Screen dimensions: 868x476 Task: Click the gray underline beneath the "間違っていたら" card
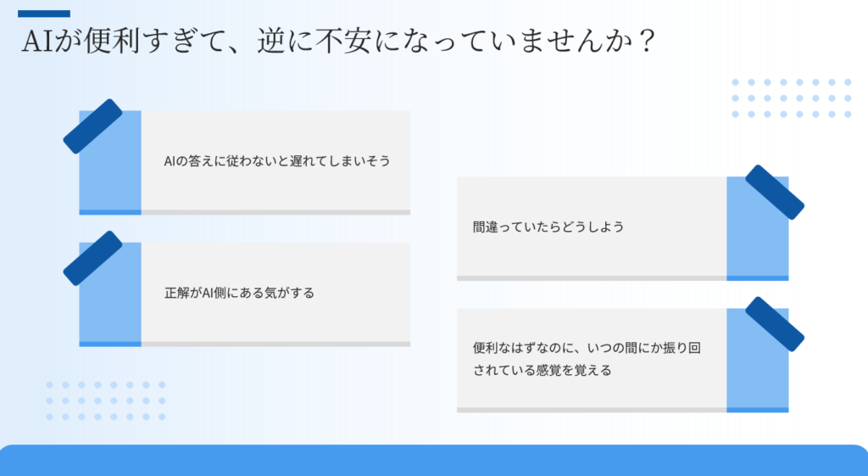pos(591,277)
